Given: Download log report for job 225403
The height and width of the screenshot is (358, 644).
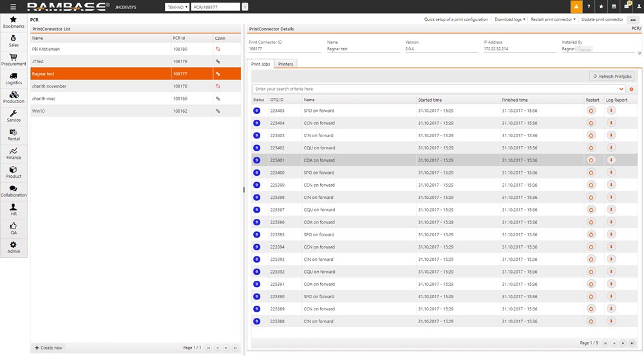Looking at the screenshot, I should [611, 135].
